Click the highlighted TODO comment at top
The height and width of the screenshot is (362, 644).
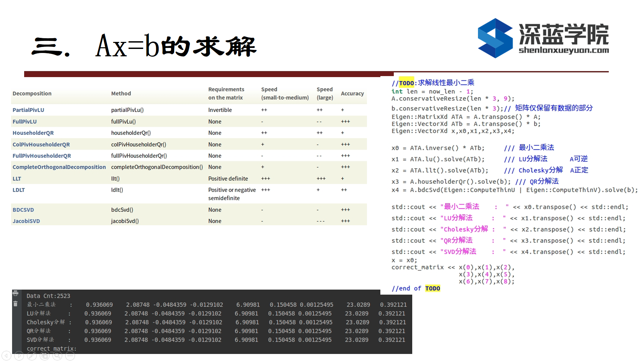[x=406, y=83]
